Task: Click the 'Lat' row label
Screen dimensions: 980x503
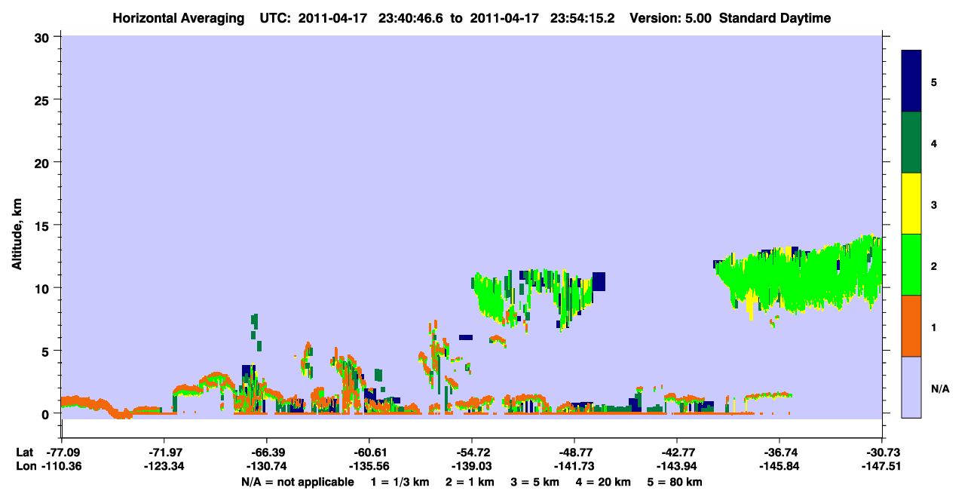Action: point(23,452)
